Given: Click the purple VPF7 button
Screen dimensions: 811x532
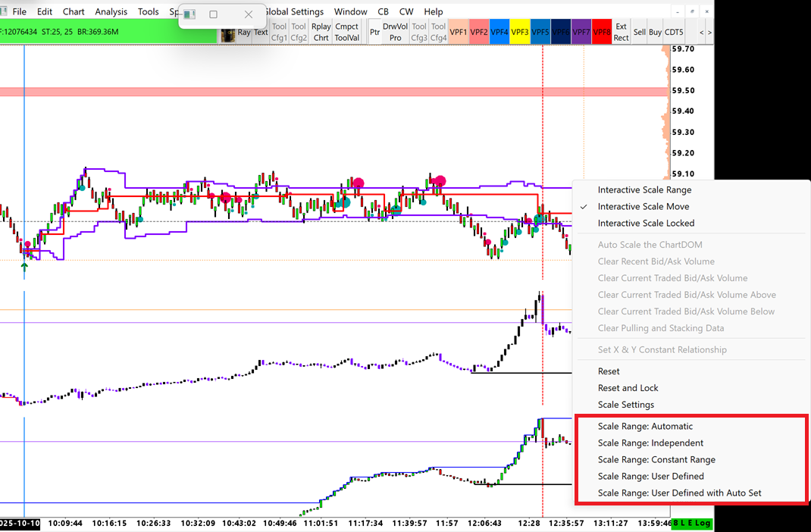Looking at the screenshot, I should coord(581,32).
